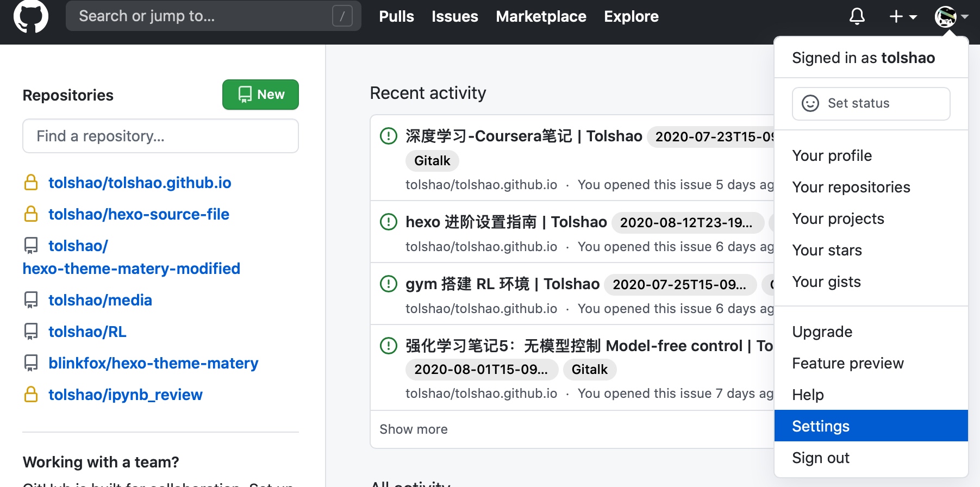
Task: Open issue 深度学习-Coursera笔记 | Tolshao
Action: [x=524, y=136]
